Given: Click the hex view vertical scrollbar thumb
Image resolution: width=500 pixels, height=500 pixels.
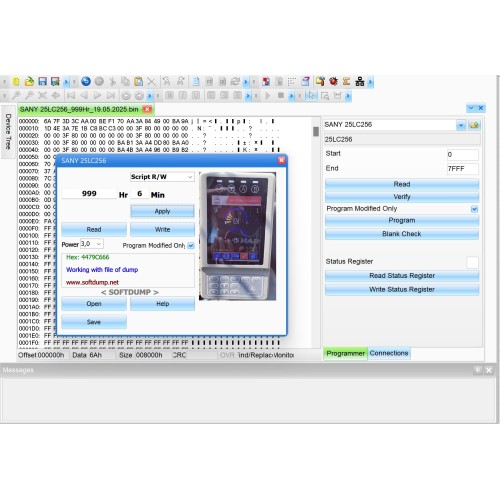Looking at the screenshot, I should [316, 131].
